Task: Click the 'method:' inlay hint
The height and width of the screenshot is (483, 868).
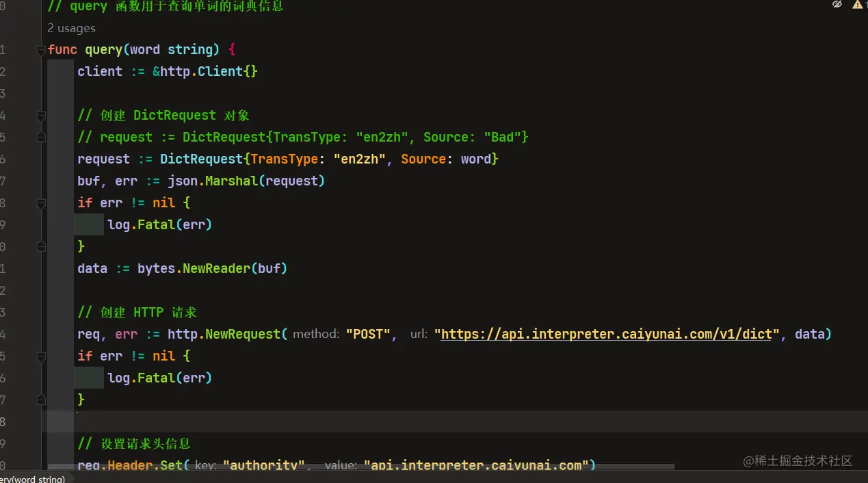Action: click(315, 334)
